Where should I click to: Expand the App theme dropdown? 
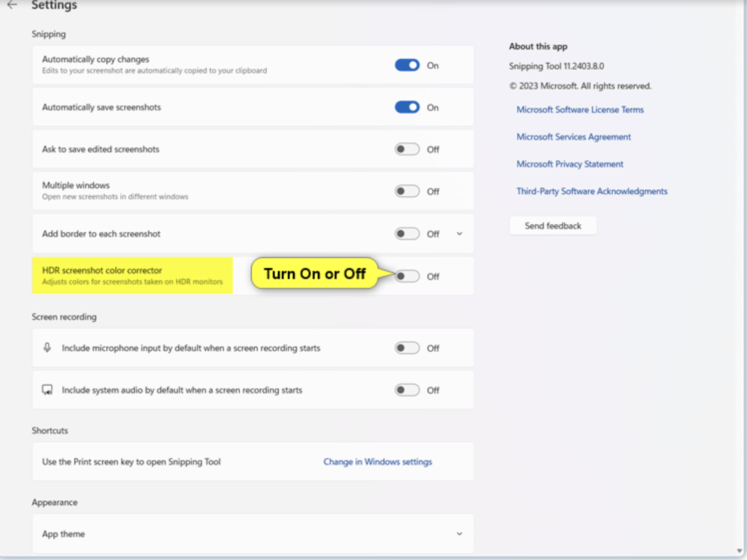459,534
